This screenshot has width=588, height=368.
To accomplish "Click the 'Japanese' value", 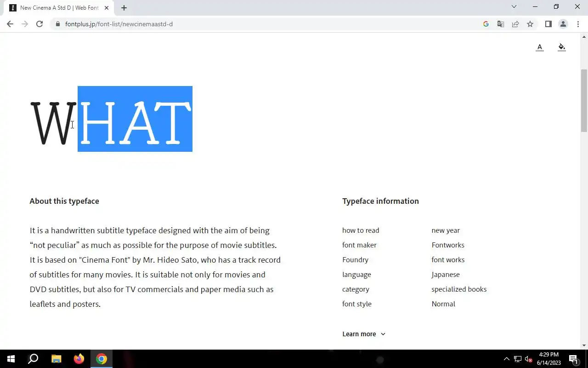I will click(x=446, y=275).
